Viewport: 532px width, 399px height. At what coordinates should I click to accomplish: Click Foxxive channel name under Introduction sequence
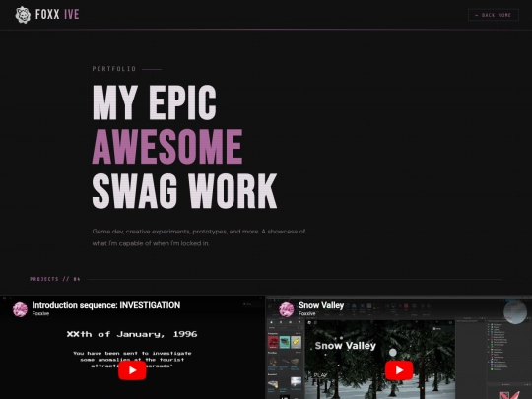pos(40,314)
